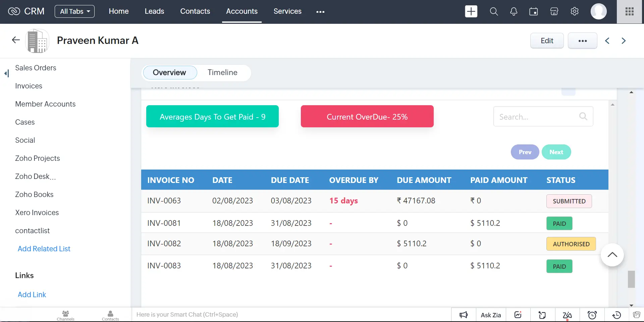
Task: Open the announcements megaphone in the bottom bar
Action: point(463,315)
